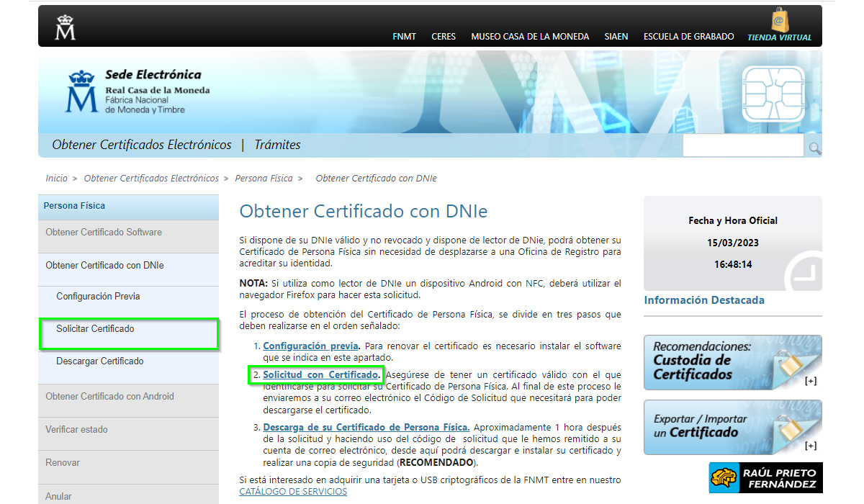Open the CATÁLOGO DE SERVICIOS link
This screenshot has height=504, width=864.
(x=293, y=491)
